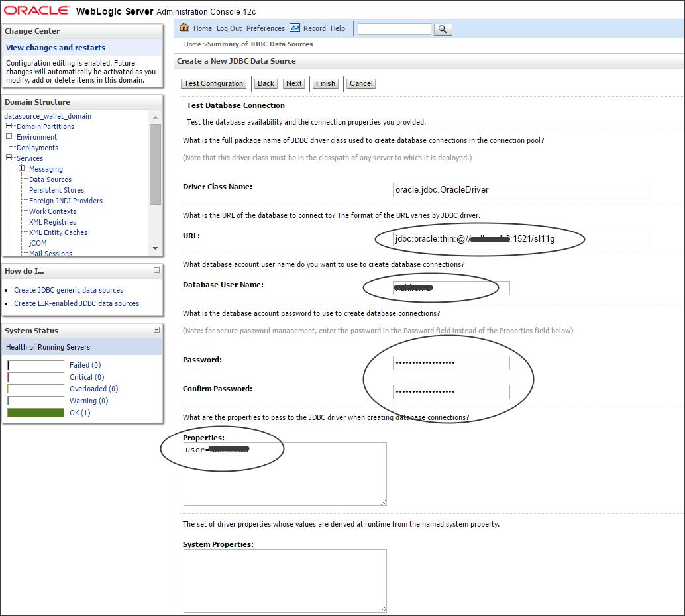685x616 pixels.
Task: Click the OK (1) status link
Action: [x=80, y=413]
